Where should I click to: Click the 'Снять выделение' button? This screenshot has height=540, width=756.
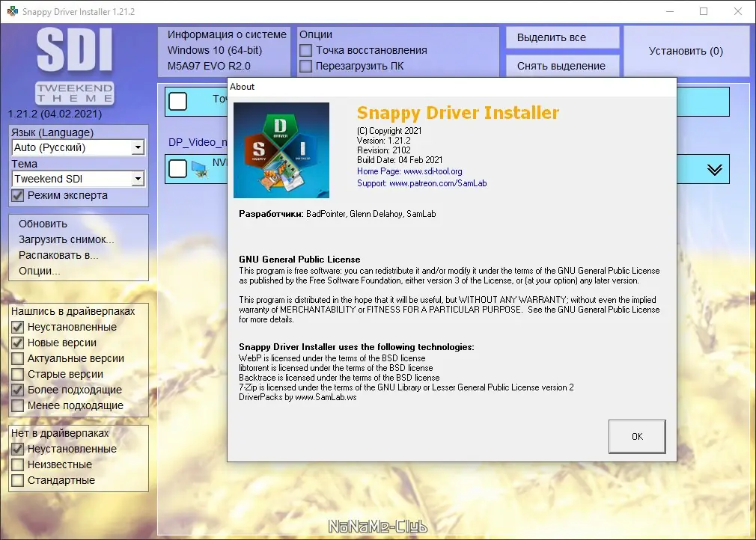562,66
